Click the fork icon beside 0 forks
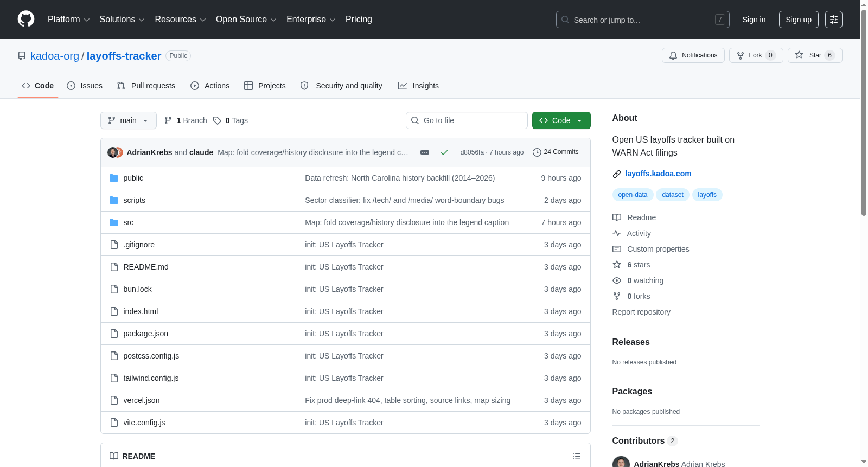The width and height of the screenshot is (868, 467). pyautogui.click(x=617, y=296)
